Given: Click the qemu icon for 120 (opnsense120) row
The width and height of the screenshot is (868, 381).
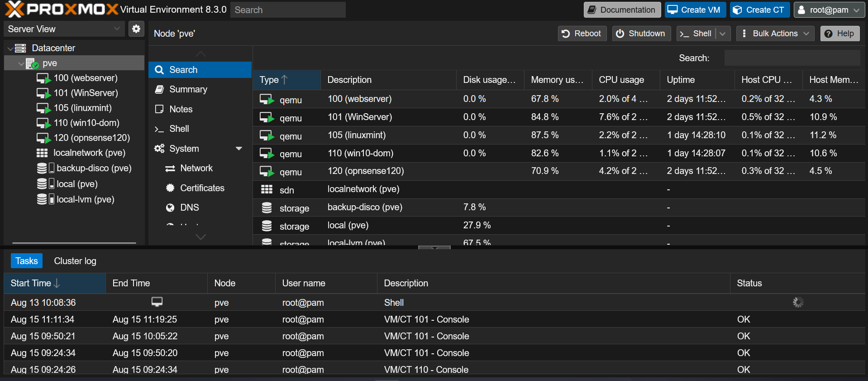Looking at the screenshot, I should coord(267,172).
